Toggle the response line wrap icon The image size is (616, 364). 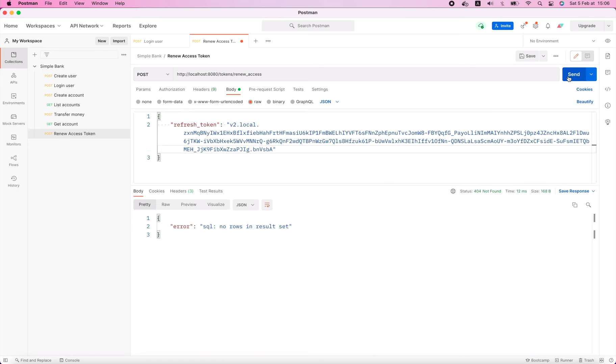coord(267,205)
